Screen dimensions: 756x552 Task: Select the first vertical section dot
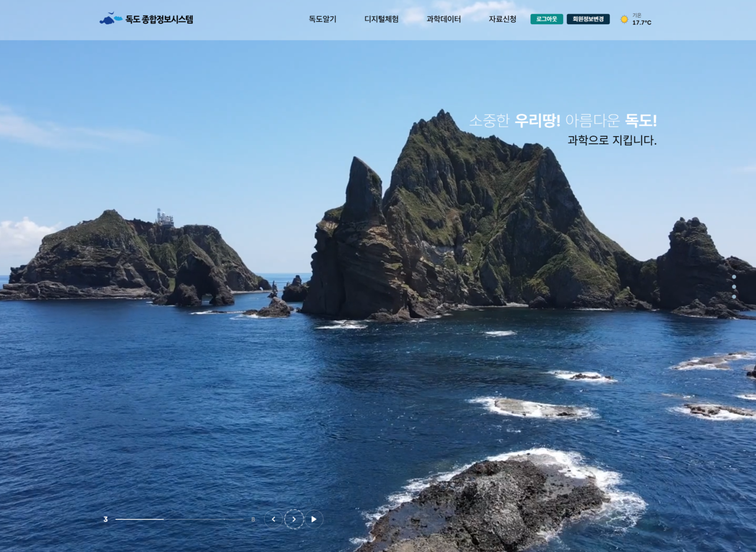coord(734,277)
